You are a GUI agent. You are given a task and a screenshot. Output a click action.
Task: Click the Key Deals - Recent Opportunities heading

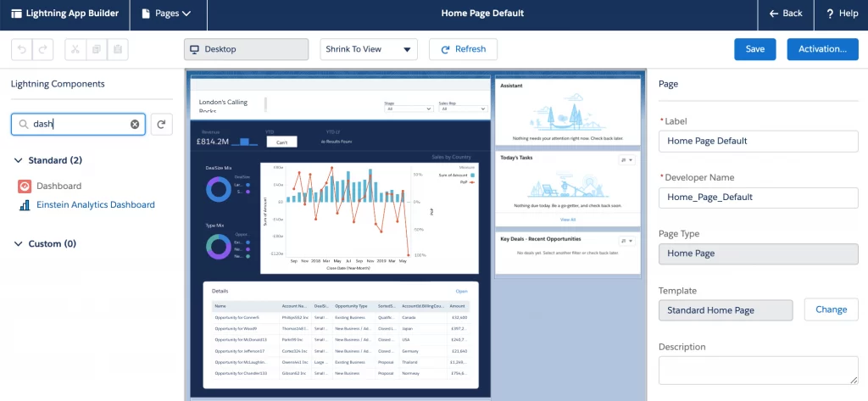tap(540, 239)
